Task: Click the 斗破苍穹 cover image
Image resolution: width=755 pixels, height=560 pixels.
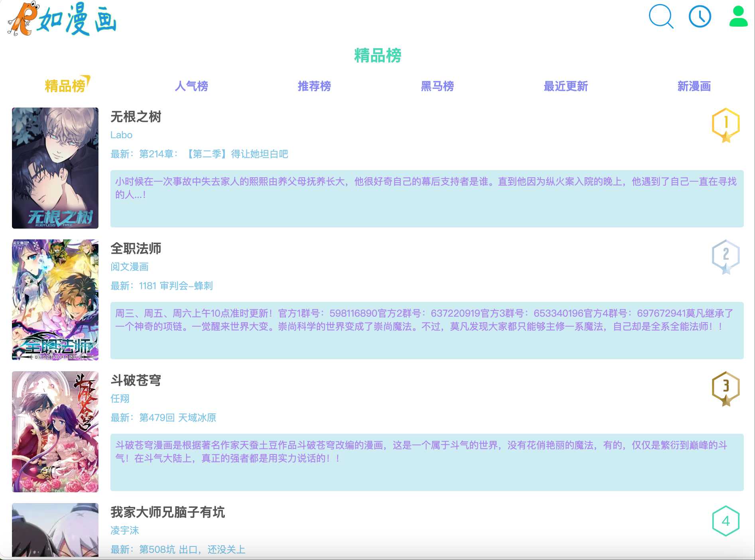Action: 55,433
